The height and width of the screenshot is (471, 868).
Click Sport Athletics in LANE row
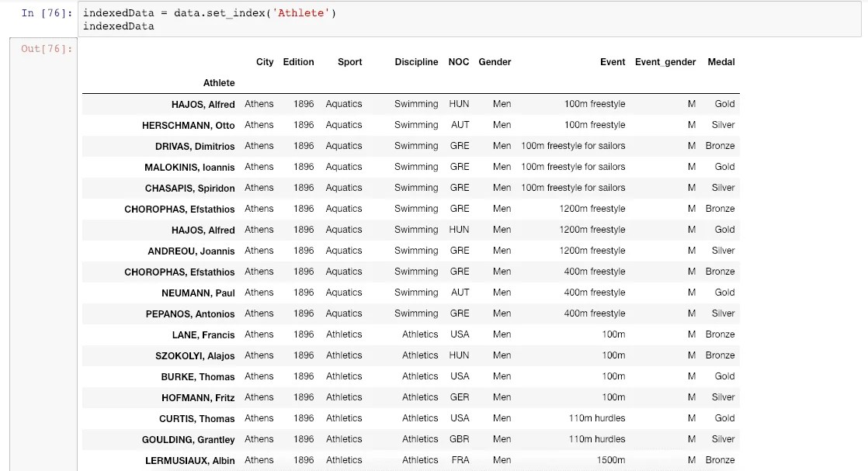(x=344, y=335)
